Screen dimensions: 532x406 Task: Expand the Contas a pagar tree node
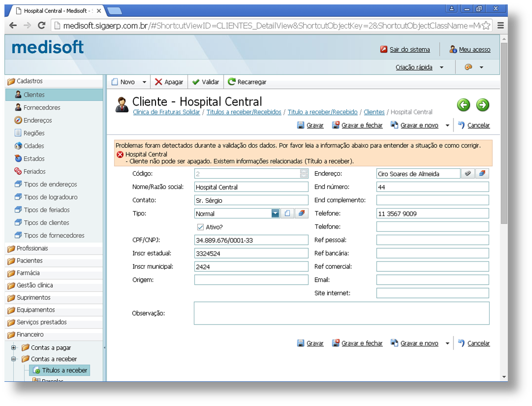point(14,347)
